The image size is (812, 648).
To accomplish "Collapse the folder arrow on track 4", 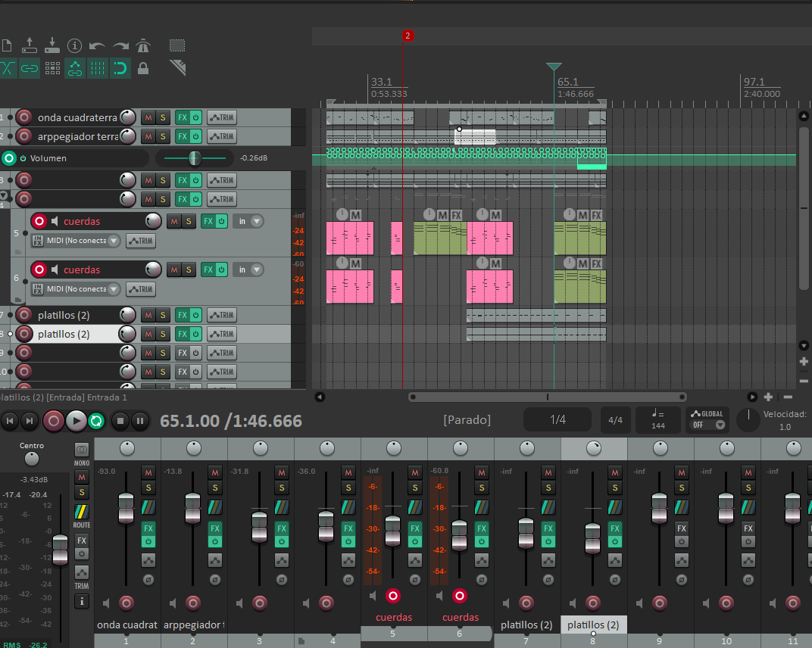I will [4, 195].
